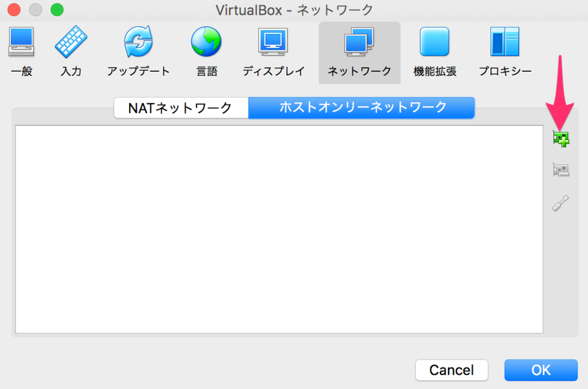Image resolution: width=588 pixels, height=389 pixels.
Task: Click the remove host-only network icon
Action: click(561, 170)
